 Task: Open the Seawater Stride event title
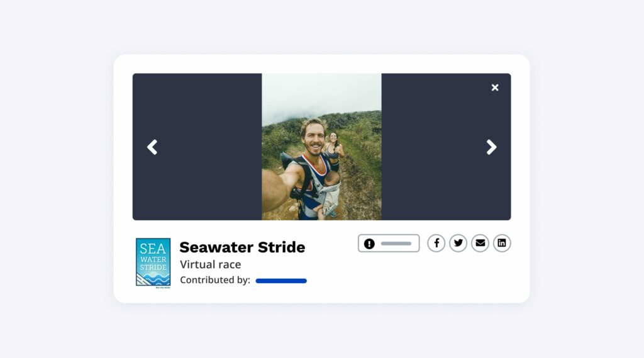point(242,247)
